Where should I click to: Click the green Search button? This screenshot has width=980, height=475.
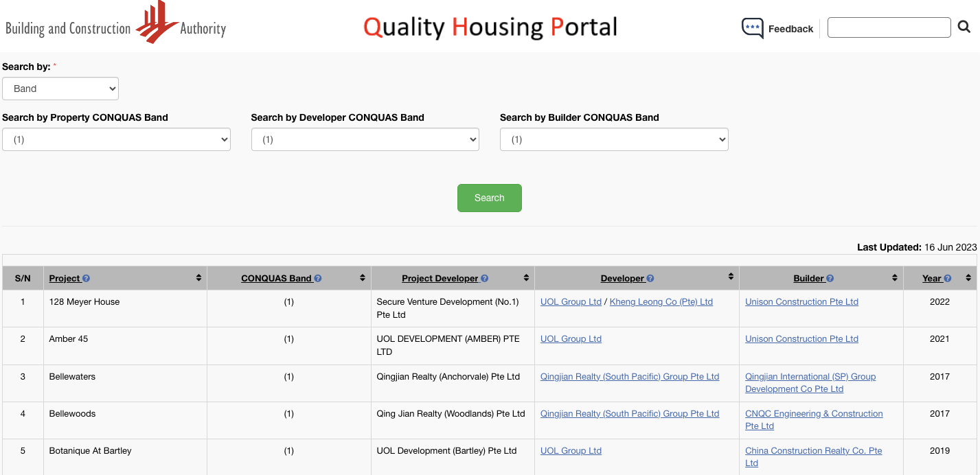pos(490,198)
